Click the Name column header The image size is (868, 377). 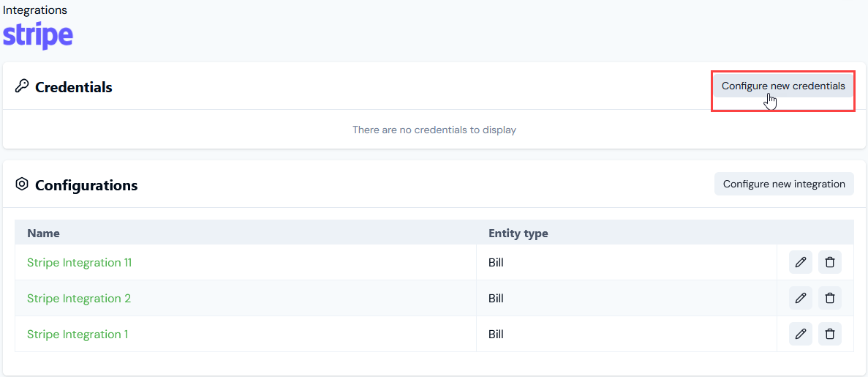pyautogui.click(x=43, y=234)
